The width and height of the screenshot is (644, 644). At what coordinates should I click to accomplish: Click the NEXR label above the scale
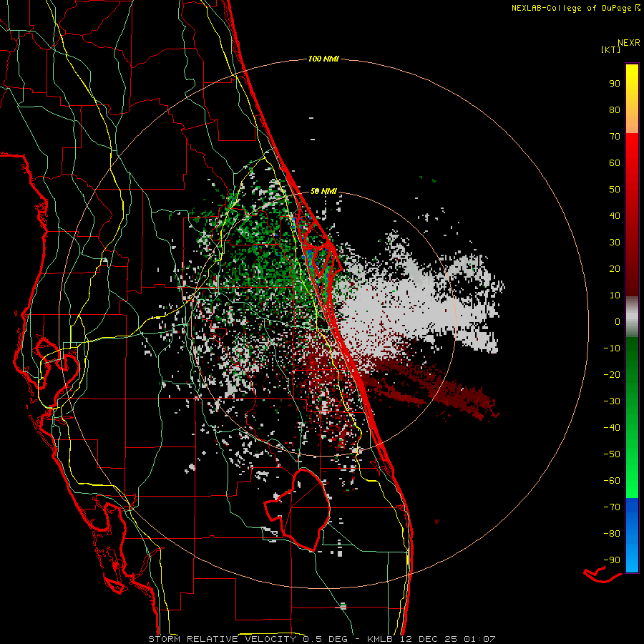click(629, 43)
